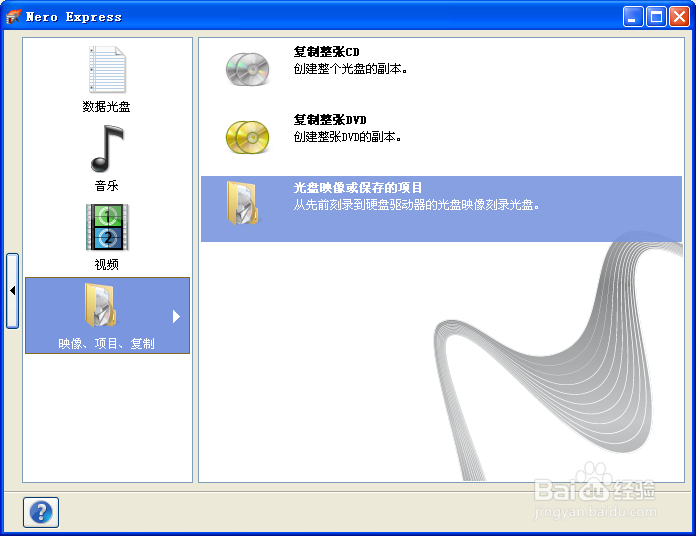
Task: Click the Nero Express title bar app icon
Action: pos(13,17)
